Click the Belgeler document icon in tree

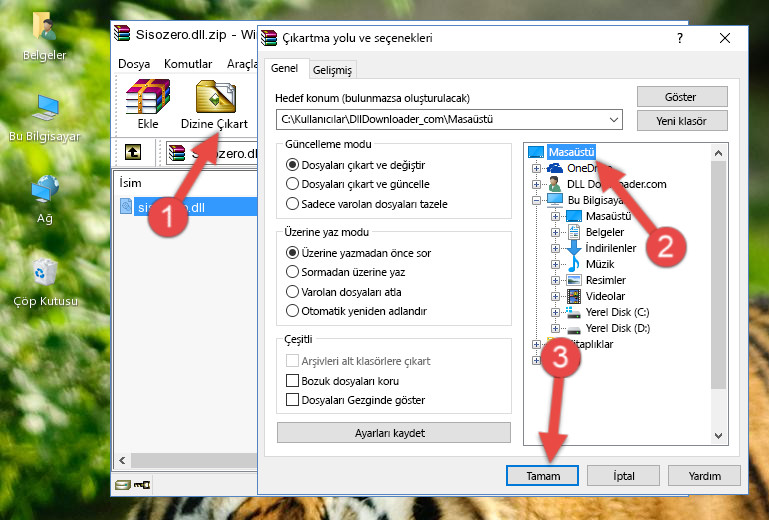(573, 232)
